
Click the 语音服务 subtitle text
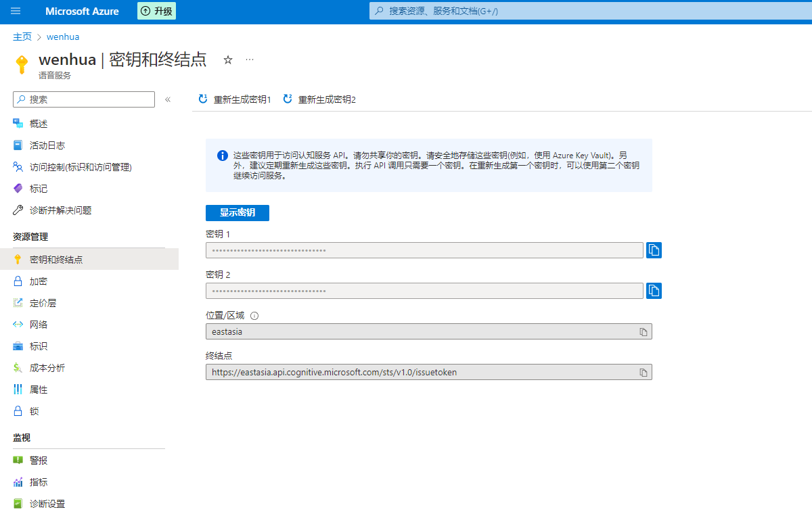55,76
